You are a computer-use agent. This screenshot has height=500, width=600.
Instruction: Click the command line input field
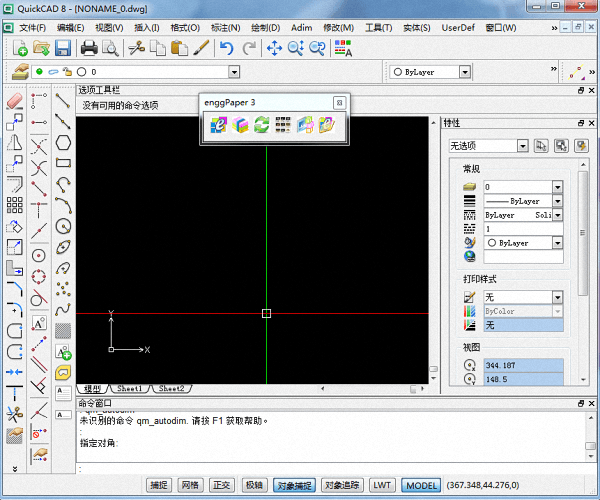(333, 469)
